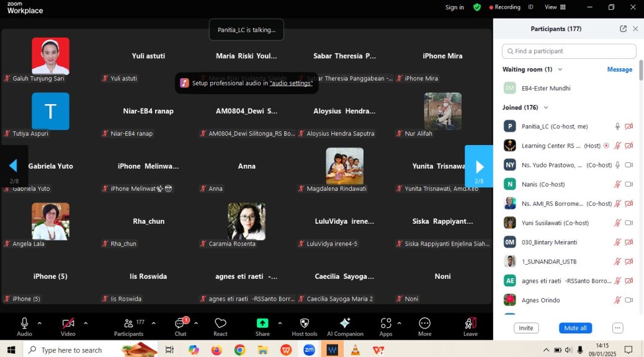
Task: Click the Find a participant field
Action: (x=569, y=51)
